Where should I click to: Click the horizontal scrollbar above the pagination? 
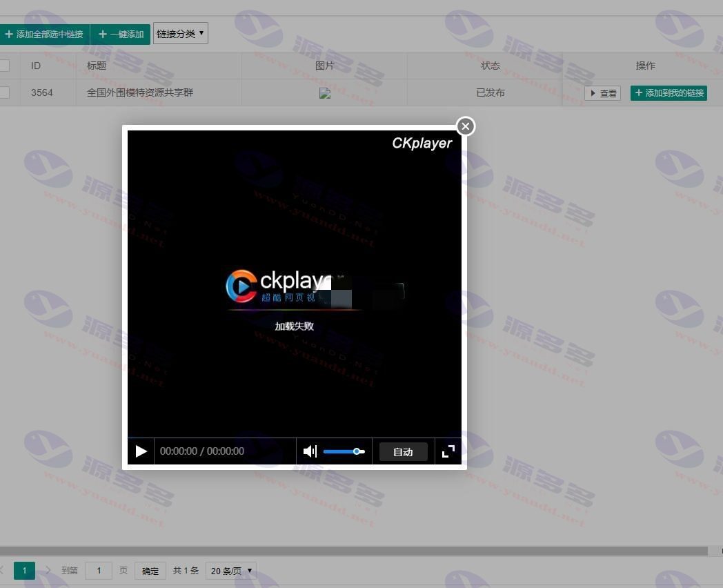click(354, 551)
